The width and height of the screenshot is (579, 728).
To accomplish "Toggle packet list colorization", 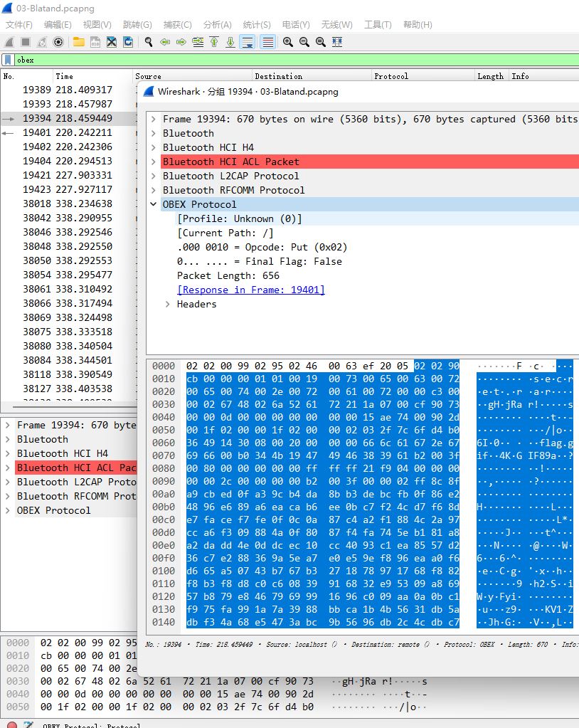I will point(267,42).
